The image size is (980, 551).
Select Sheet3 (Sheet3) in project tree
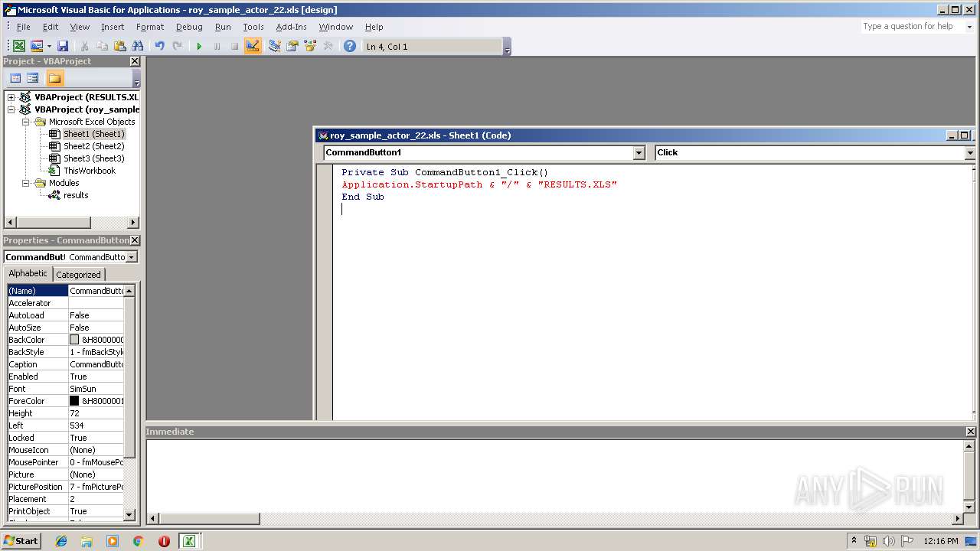point(93,158)
